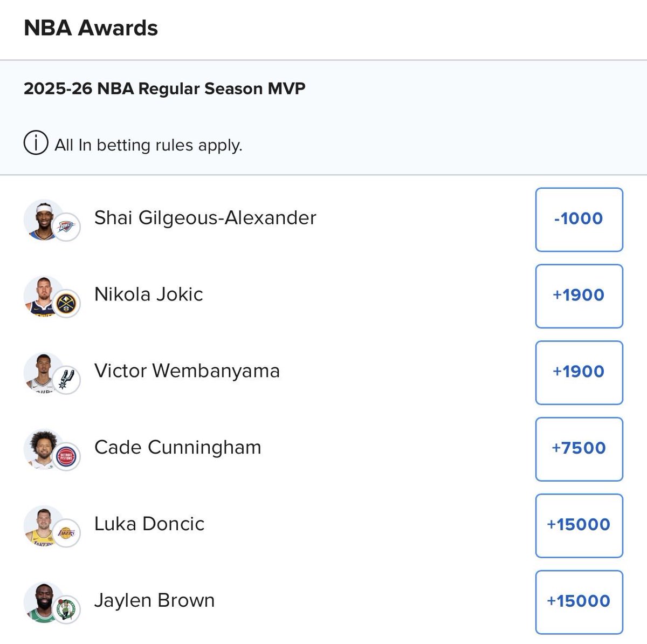Tap Shai Gilgeous-Alexander's player headshot
The image size is (647, 644).
point(43,219)
